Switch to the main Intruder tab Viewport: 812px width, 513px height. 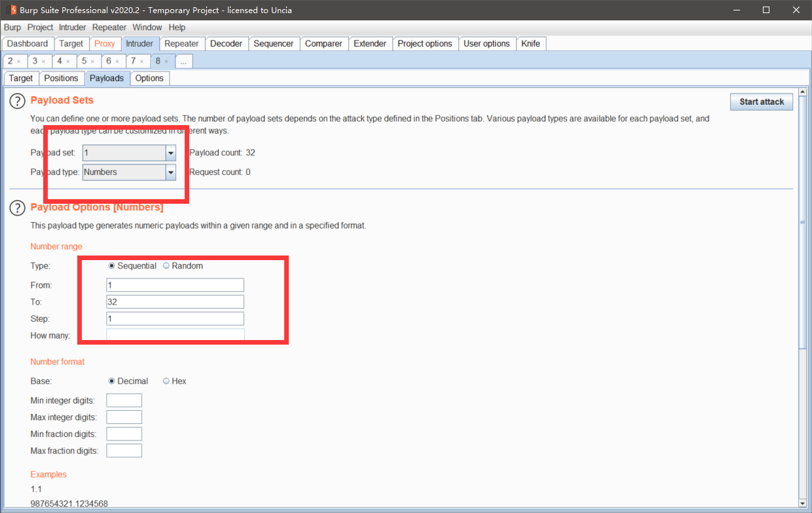click(139, 44)
